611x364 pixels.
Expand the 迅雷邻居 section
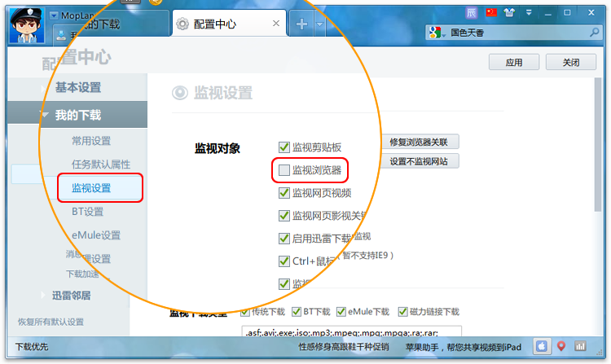(72, 296)
